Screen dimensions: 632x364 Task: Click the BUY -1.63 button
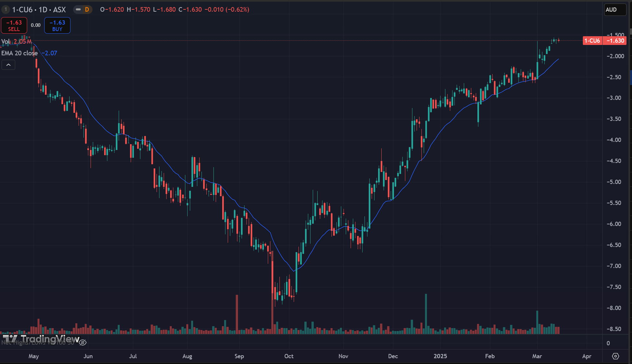pyautogui.click(x=57, y=26)
